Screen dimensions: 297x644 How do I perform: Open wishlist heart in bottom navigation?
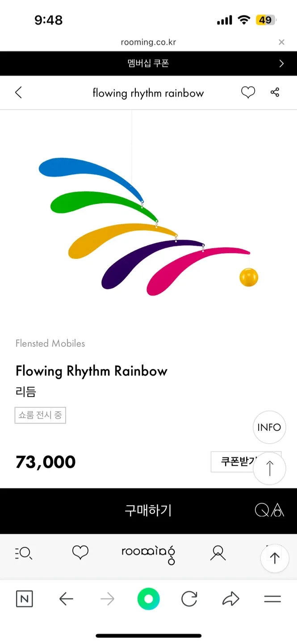pyautogui.click(x=80, y=553)
